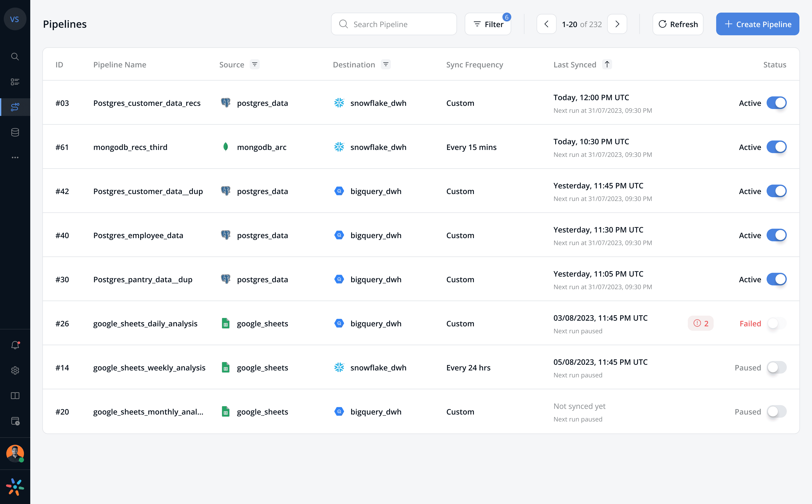This screenshot has width=812, height=504.
Task: Sort by the Last Synced arrow
Action: 607,64
